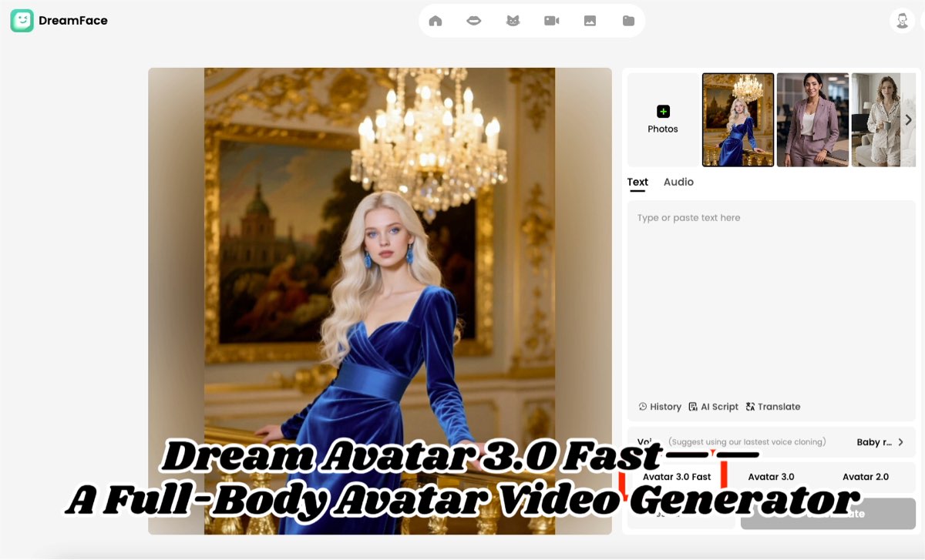Open the Home icon in the top navigation
Viewport: 925px width, 560px height.
coord(435,20)
